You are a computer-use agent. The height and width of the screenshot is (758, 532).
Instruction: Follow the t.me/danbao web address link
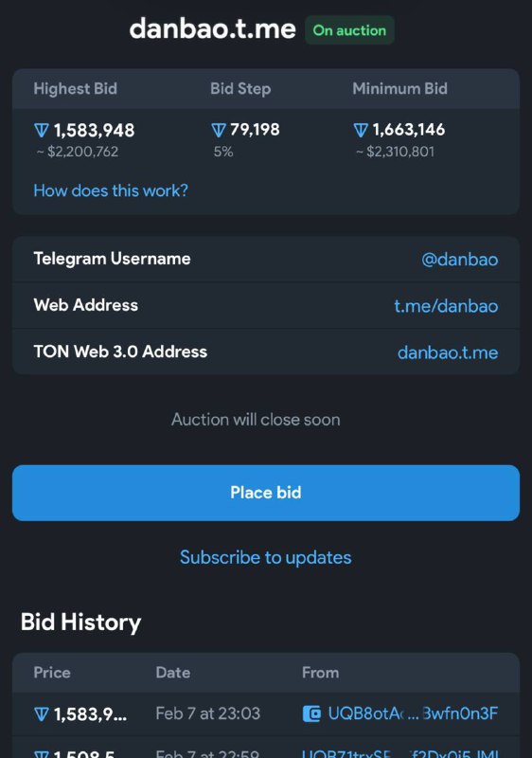tap(446, 306)
